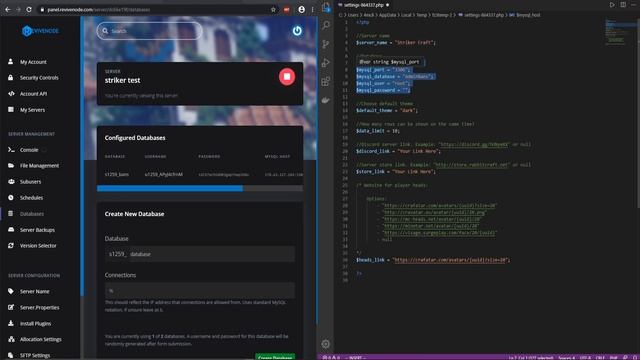640x360 pixels.
Task: Click the configured databases horizontal scrollbar
Action: (170, 188)
